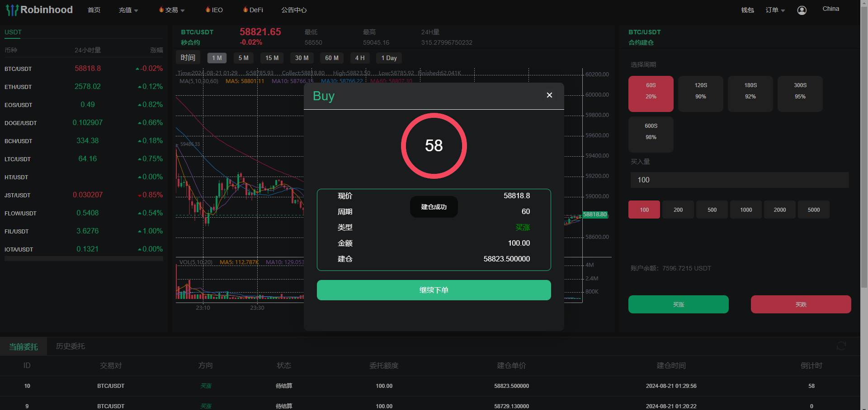868x410 pixels.
Task: Click the 继续下单 continue ordering button
Action: pos(434,290)
